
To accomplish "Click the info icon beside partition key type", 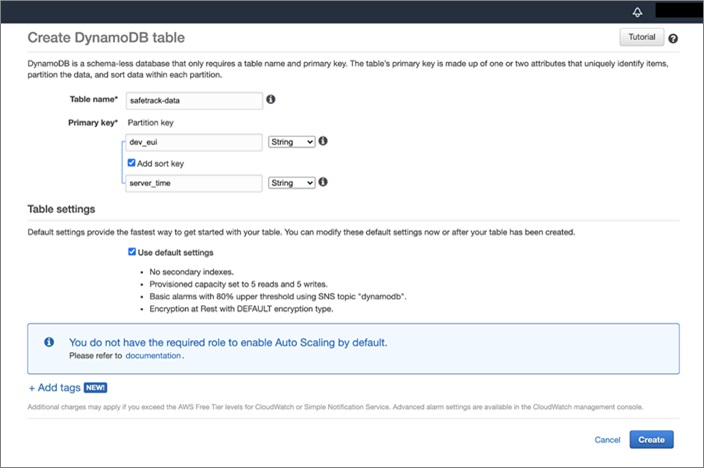I will click(323, 141).
